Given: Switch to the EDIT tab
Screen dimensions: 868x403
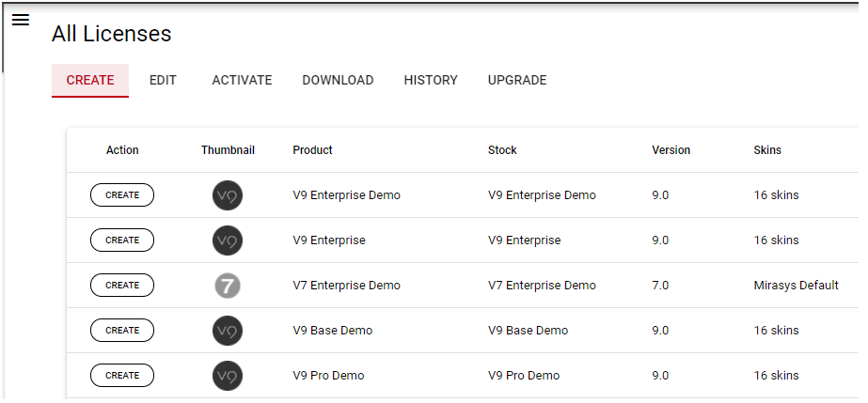Looking at the screenshot, I should pyautogui.click(x=163, y=81).
